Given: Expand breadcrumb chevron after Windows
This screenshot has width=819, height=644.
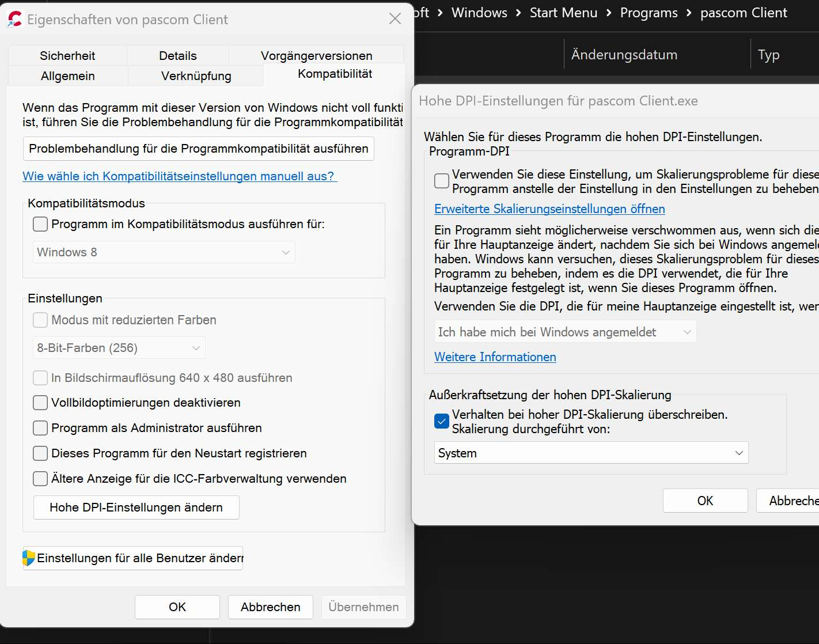Looking at the screenshot, I should pos(518,13).
